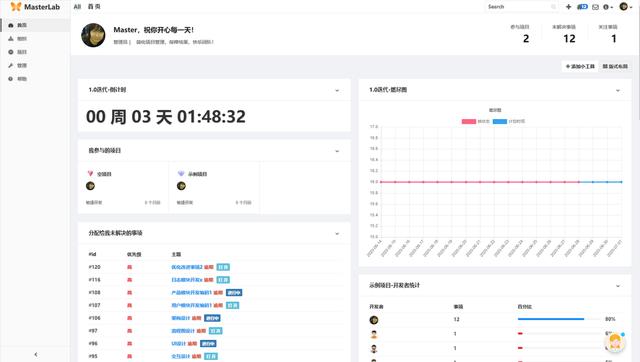Open the issues badge showing 12
640x362 pixels.
[x=582, y=7]
